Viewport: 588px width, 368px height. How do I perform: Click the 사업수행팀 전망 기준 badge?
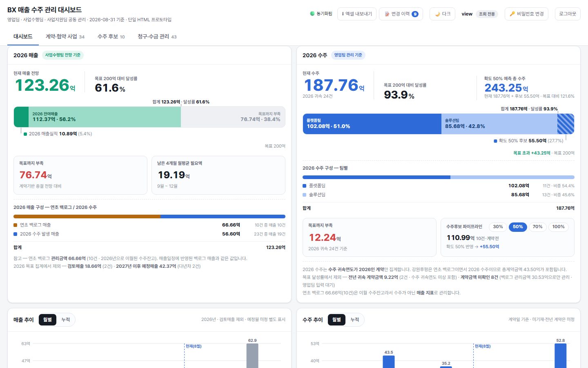coord(63,55)
